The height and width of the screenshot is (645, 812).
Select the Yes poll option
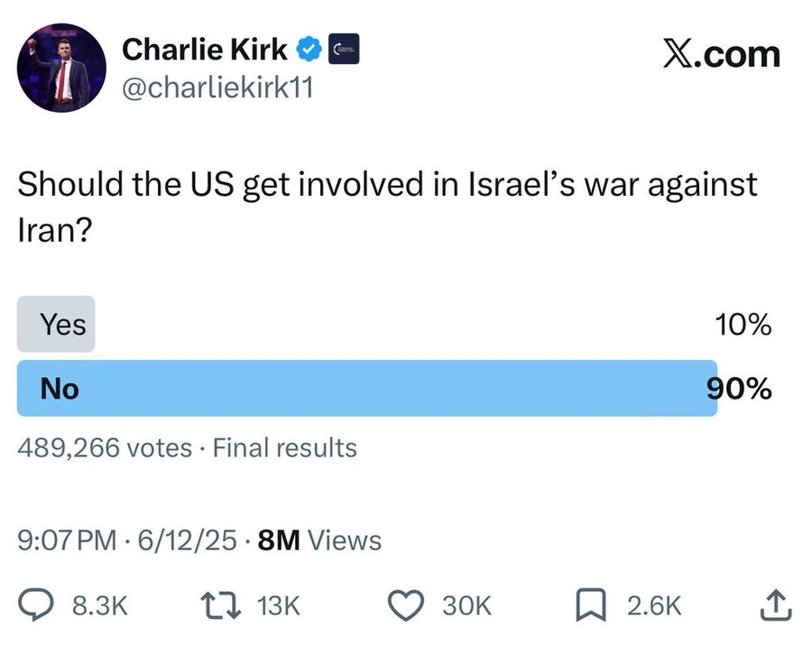coord(56,325)
